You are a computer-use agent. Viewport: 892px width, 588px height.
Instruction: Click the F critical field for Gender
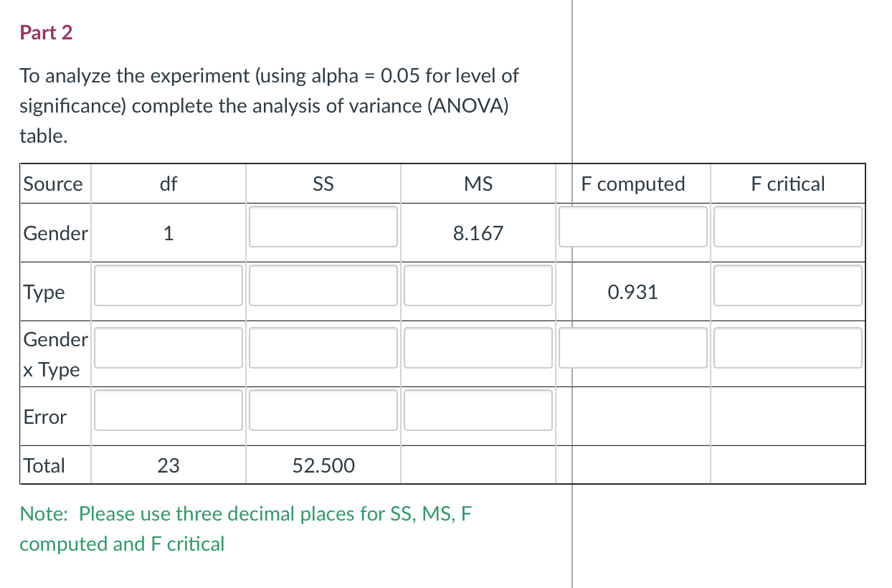787,227
